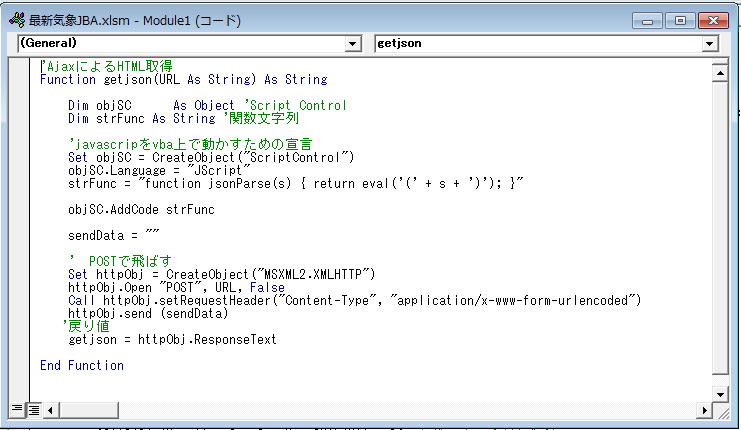Click the vertical scrollbar down arrow
Image resolution: width=741 pixels, height=430 pixels.
point(719,393)
